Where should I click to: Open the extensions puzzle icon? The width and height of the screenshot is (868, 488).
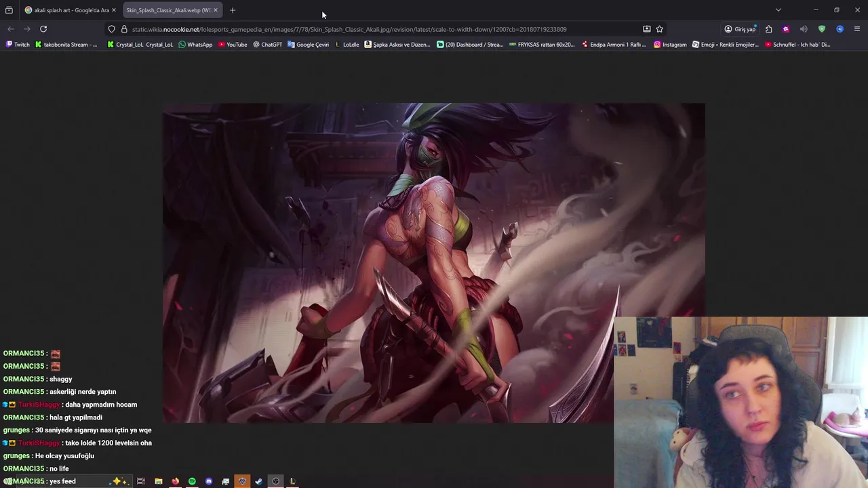pyautogui.click(x=768, y=29)
